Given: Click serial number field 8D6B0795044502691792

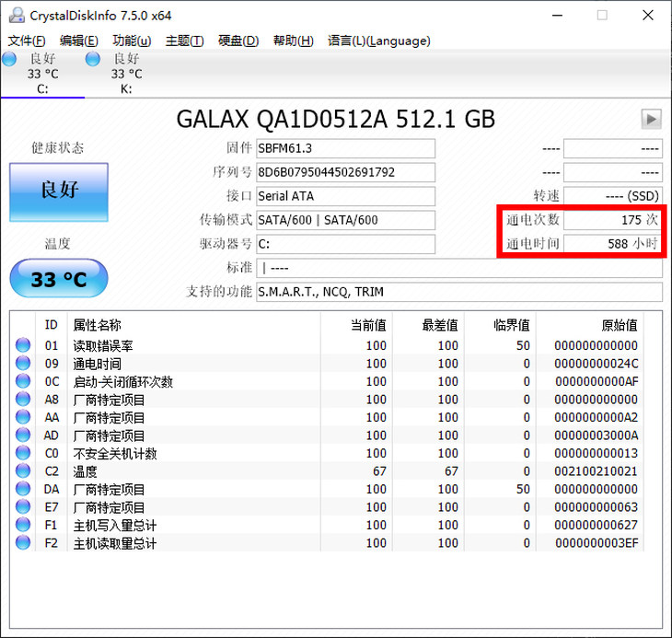Looking at the screenshot, I should coord(345,173).
